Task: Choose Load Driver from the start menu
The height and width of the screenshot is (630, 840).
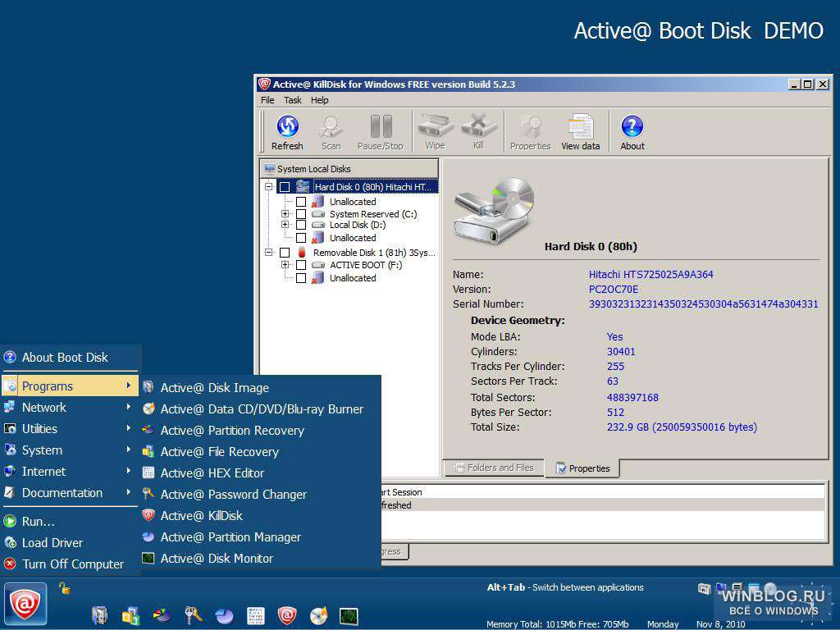Action: pyautogui.click(x=70, y=543)
